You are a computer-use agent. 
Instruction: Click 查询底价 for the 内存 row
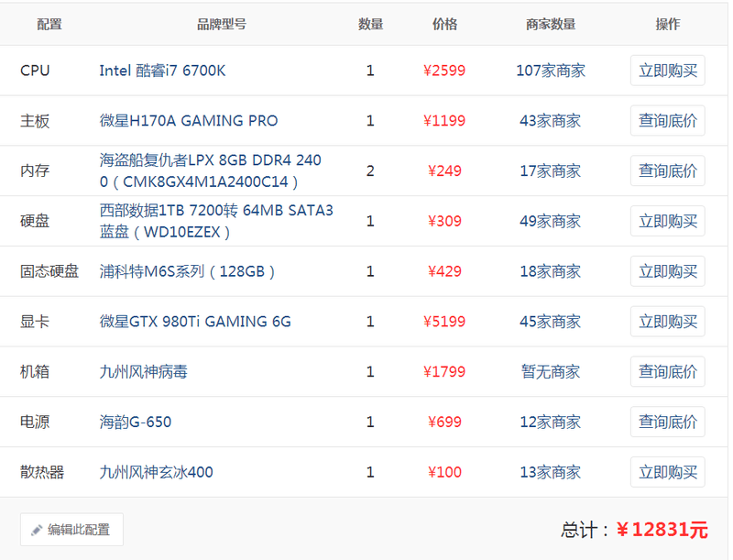point(668,170)
